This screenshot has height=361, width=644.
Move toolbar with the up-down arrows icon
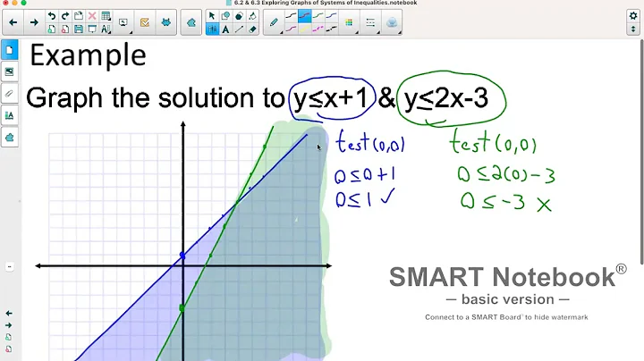633,29
